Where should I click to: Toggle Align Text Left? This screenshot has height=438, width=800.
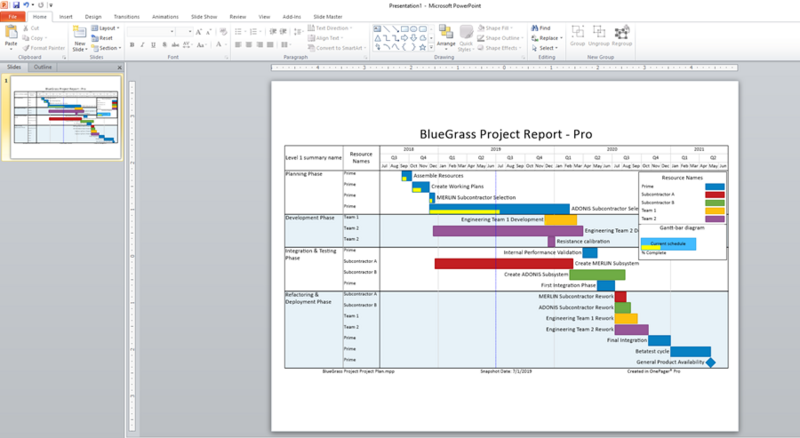click(x=238, y=45)
